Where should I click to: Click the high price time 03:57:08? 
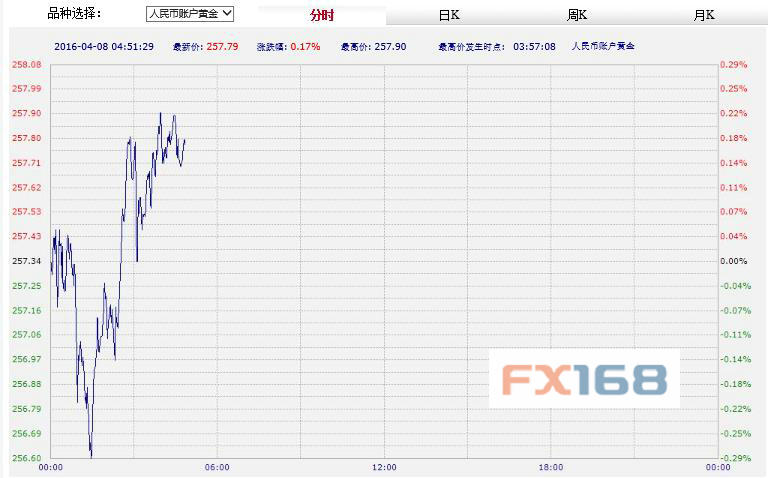click(x=534, y=46)
